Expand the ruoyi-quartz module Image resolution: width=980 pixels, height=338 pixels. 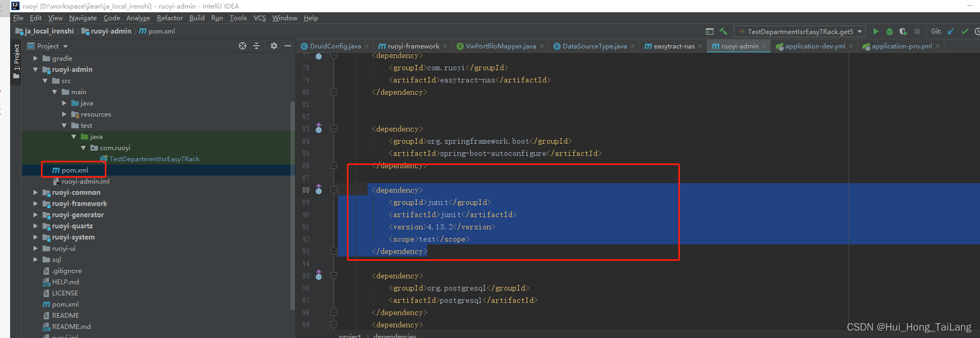coord(36,226)
